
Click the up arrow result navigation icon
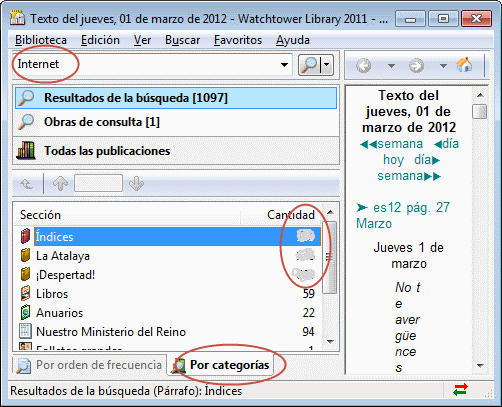[x=60, y=183]
